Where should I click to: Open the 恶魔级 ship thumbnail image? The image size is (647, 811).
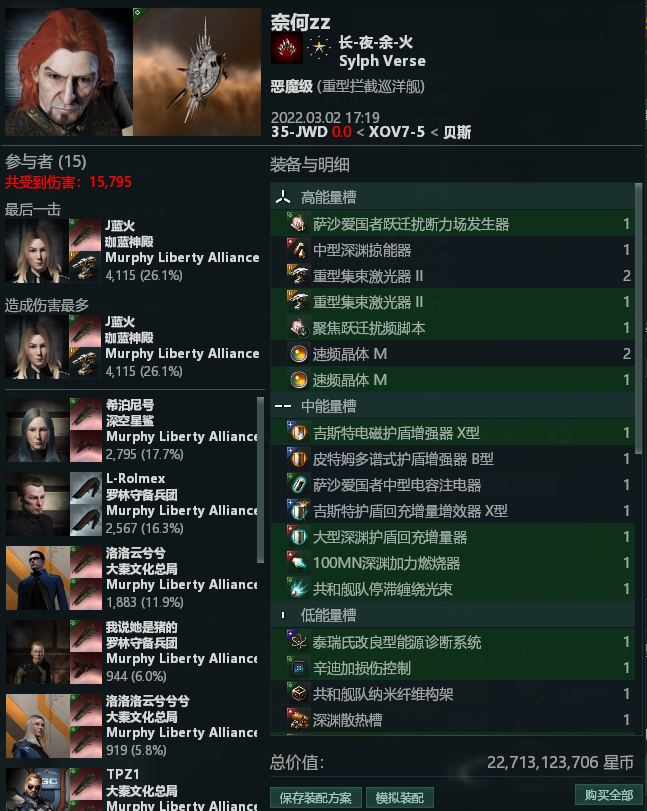197,72
